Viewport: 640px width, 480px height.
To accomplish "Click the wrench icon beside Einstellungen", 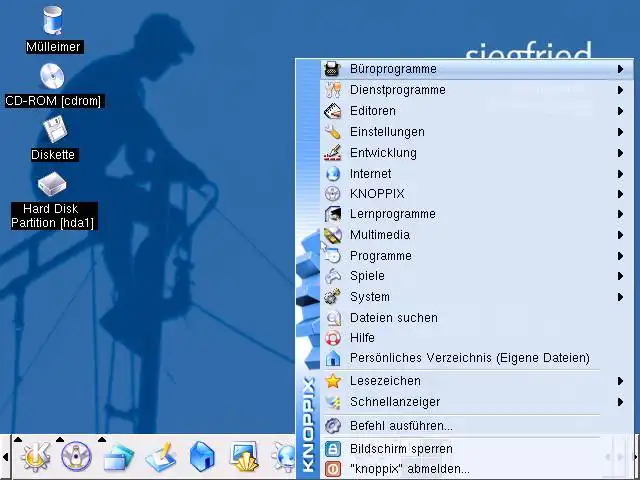I will pos(333,132).
